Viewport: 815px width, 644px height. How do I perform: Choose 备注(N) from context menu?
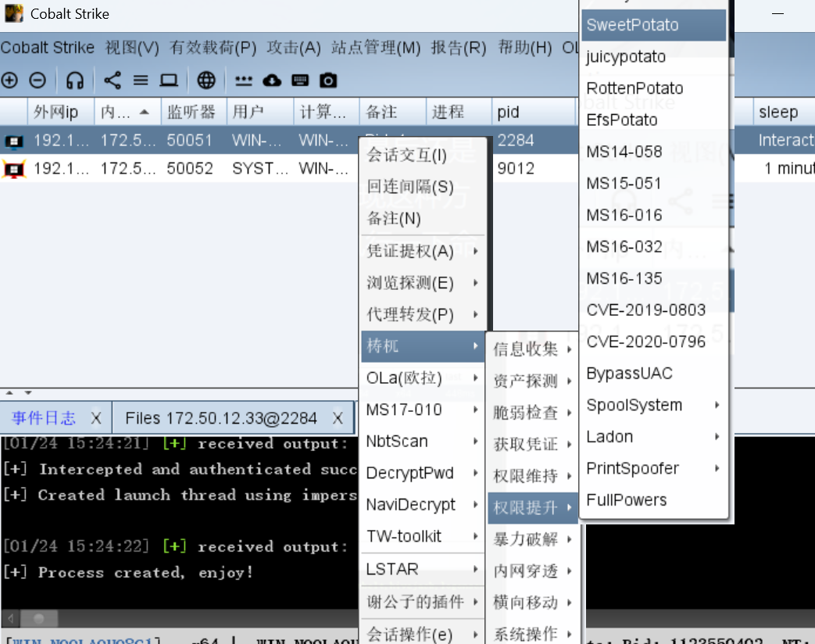pos(423,218)
